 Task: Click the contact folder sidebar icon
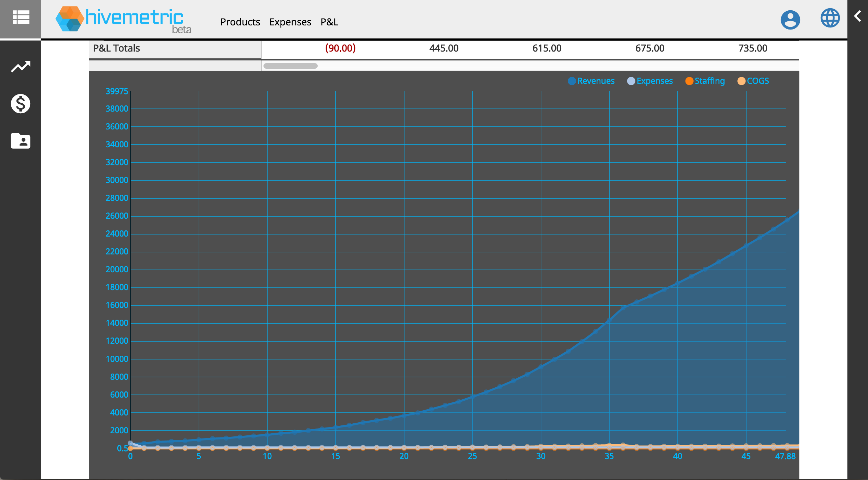[21, 141]
